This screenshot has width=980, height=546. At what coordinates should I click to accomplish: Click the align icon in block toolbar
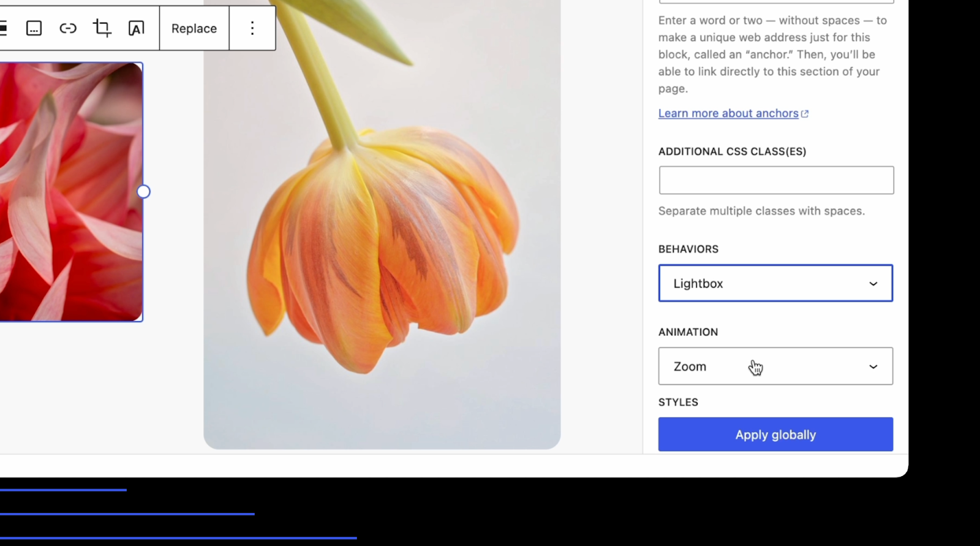3,28
